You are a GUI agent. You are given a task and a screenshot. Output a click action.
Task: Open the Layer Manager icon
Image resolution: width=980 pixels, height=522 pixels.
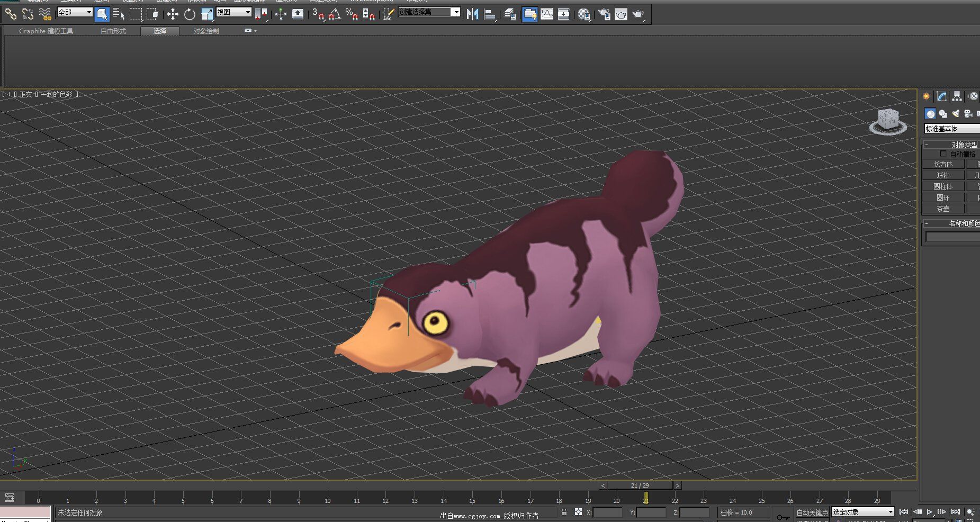coord(510,14)
